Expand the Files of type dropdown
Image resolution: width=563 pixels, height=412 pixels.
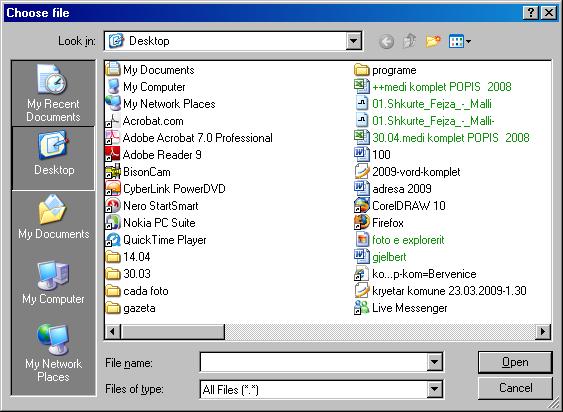pyautogui.click(x=434, y=389)
